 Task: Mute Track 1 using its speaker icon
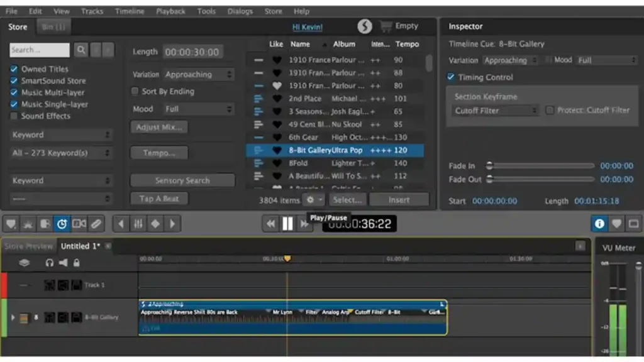[x=63, y=285]
